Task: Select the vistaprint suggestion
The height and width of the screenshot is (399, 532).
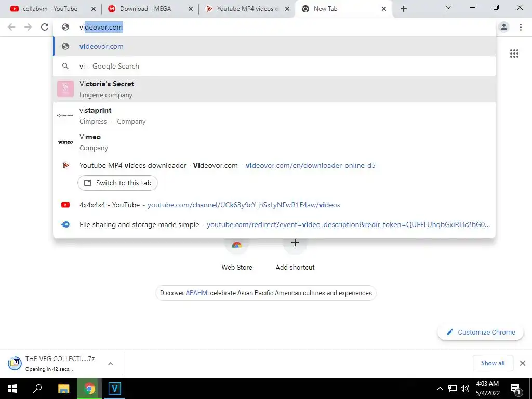Action: click(x=274, y=116)
